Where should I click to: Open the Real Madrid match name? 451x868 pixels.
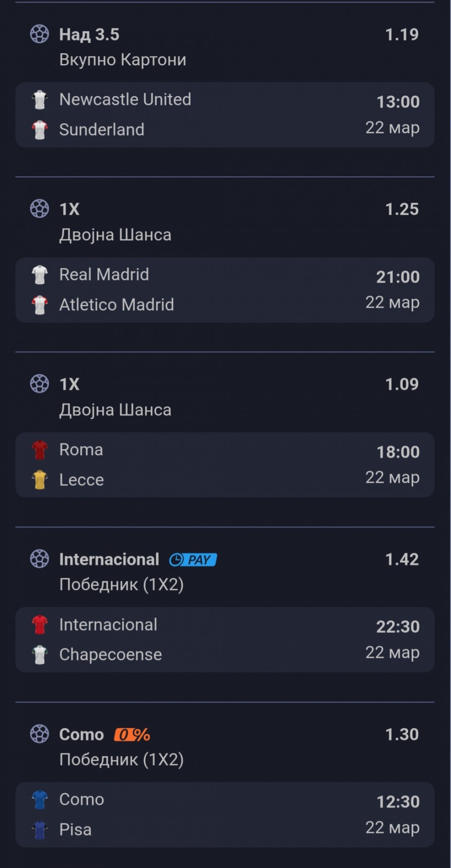(x=104, y=275)
